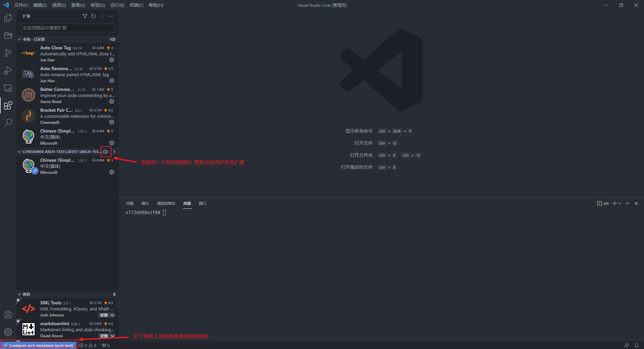Image resolution: width=644 pixels, height=349 pixels.
Task: Install the XML Tools extension
Action: pos(104,315)
